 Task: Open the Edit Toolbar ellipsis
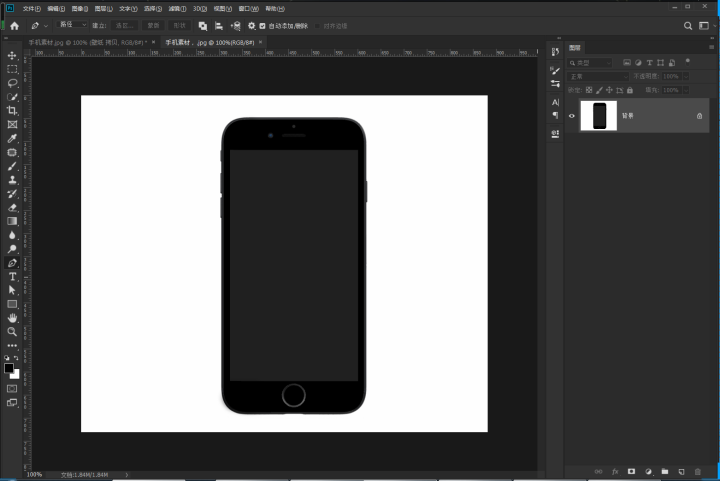(12, 345)
